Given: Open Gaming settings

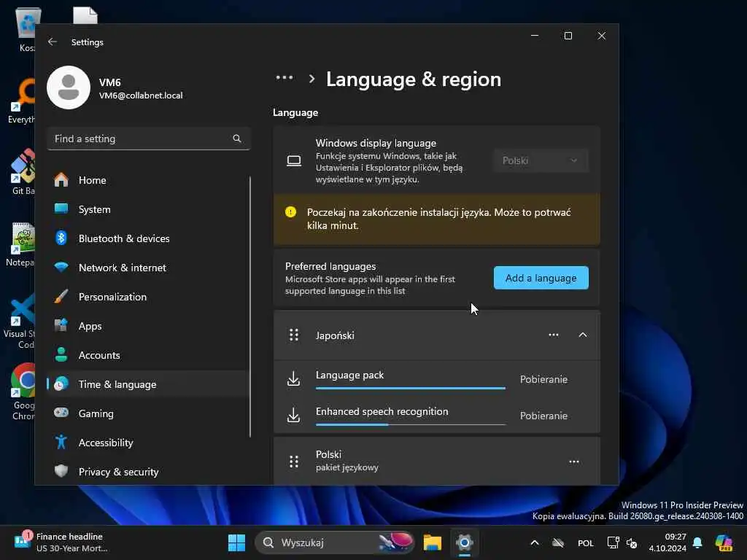Looking at the screenshot, I should 148,413.
